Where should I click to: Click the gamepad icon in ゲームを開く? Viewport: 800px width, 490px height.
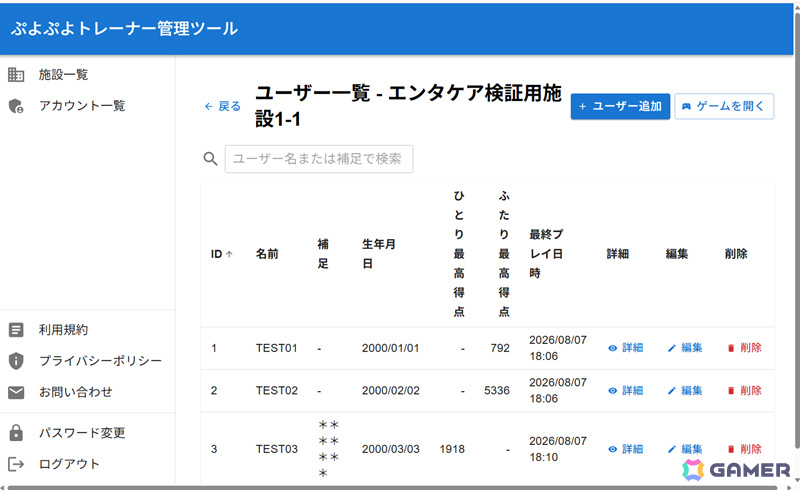pos(687,106)
